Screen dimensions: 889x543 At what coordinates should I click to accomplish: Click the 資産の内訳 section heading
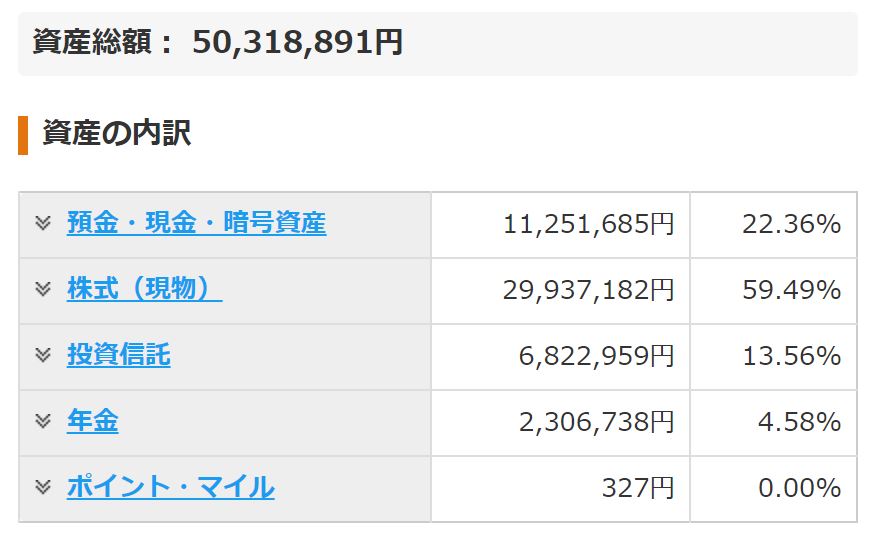(x=116, y=134)
